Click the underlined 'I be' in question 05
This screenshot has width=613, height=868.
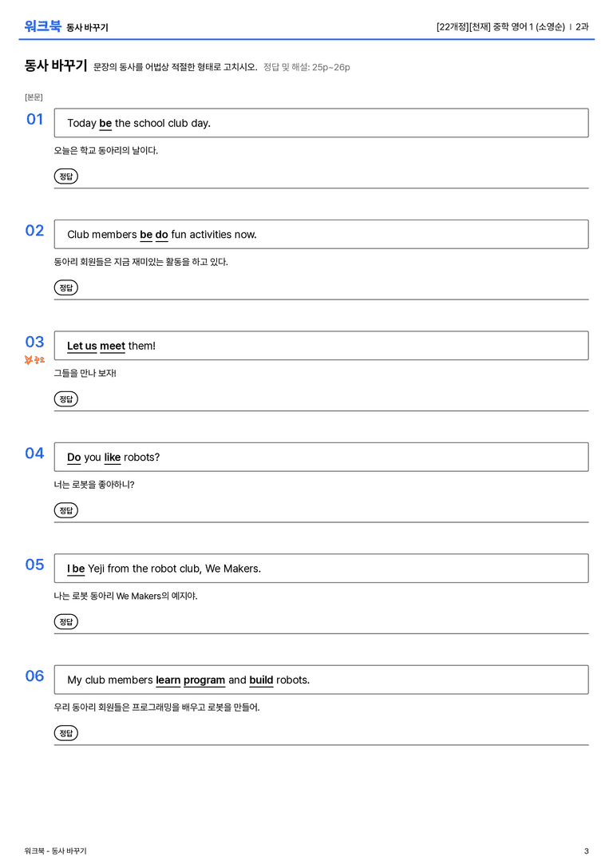76,569
